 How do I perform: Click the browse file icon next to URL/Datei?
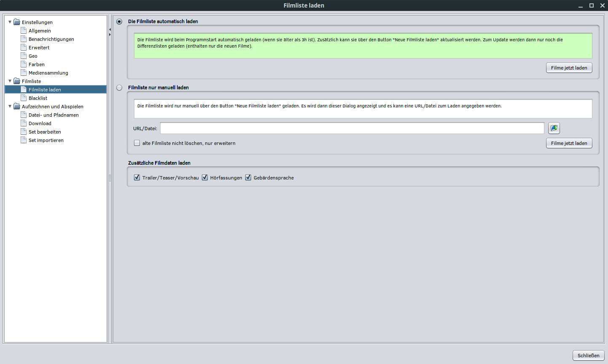coord(554,128)
